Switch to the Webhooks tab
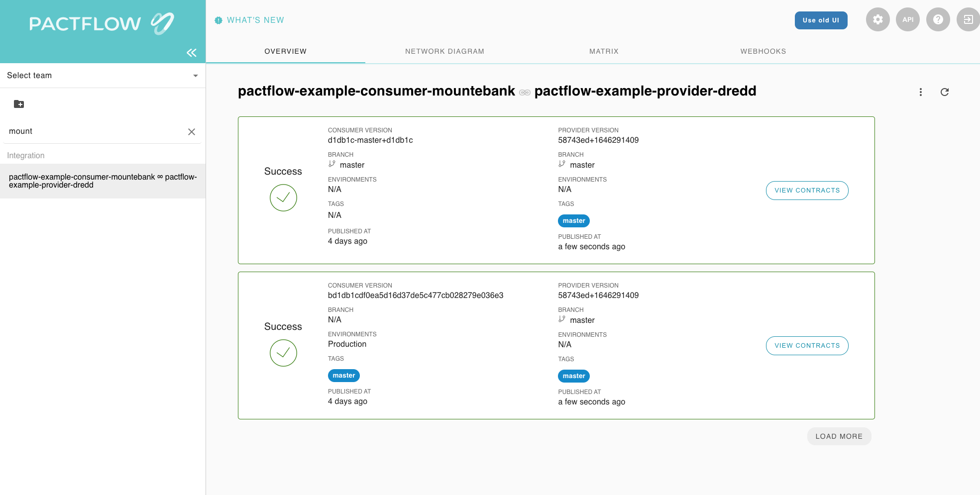Screen dimensions: 980x495 (x=763, y=51)
